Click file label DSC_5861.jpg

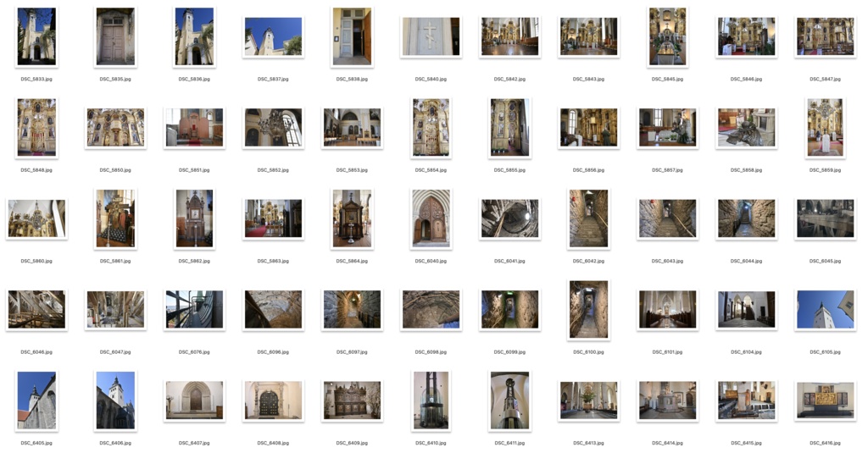[x=115, y=261]
